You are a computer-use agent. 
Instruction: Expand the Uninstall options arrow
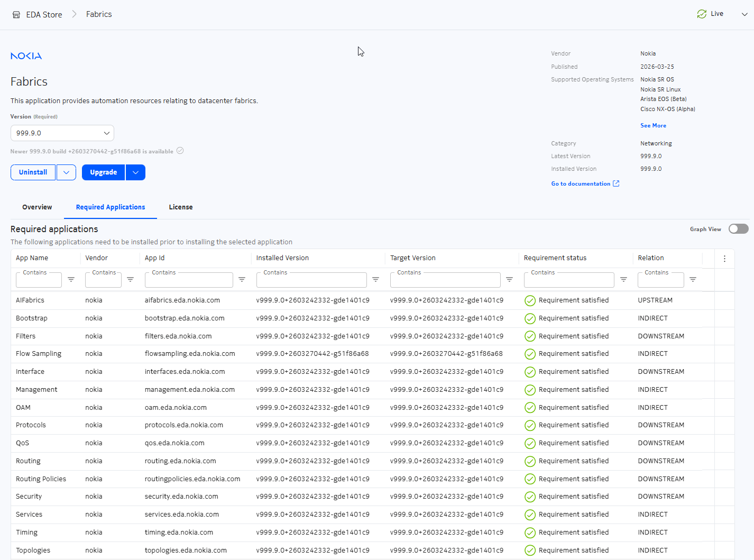coord(66,172)
